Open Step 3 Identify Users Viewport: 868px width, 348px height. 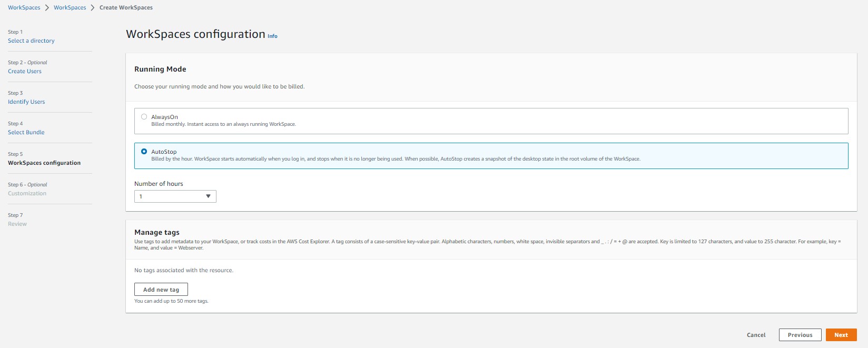[26, 102]
